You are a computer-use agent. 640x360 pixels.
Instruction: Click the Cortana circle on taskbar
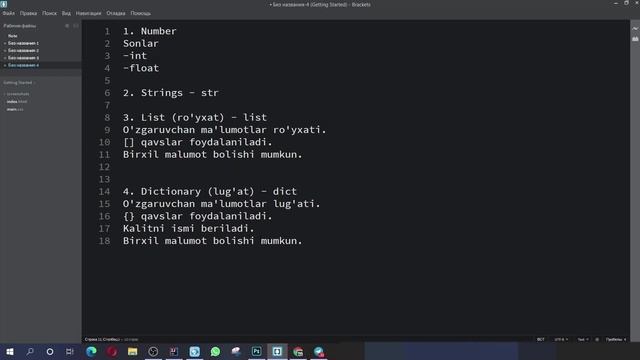tap(50, 351)
